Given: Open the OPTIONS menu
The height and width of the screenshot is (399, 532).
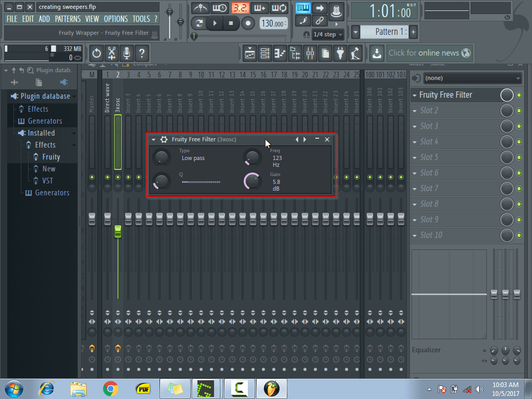Looking at the screenshot, I should click(x=116, y=19).
